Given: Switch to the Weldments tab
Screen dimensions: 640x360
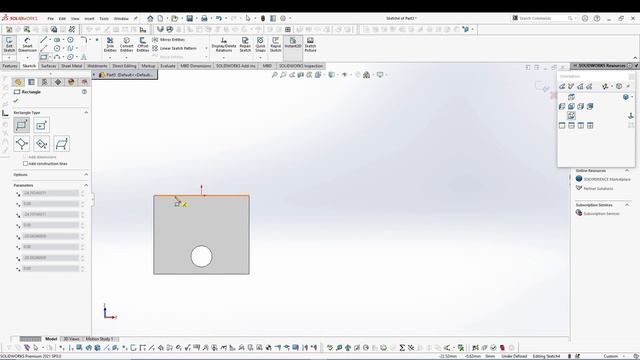Looking at the screenshot, I should pyautogui.click(x=97, y=66).
